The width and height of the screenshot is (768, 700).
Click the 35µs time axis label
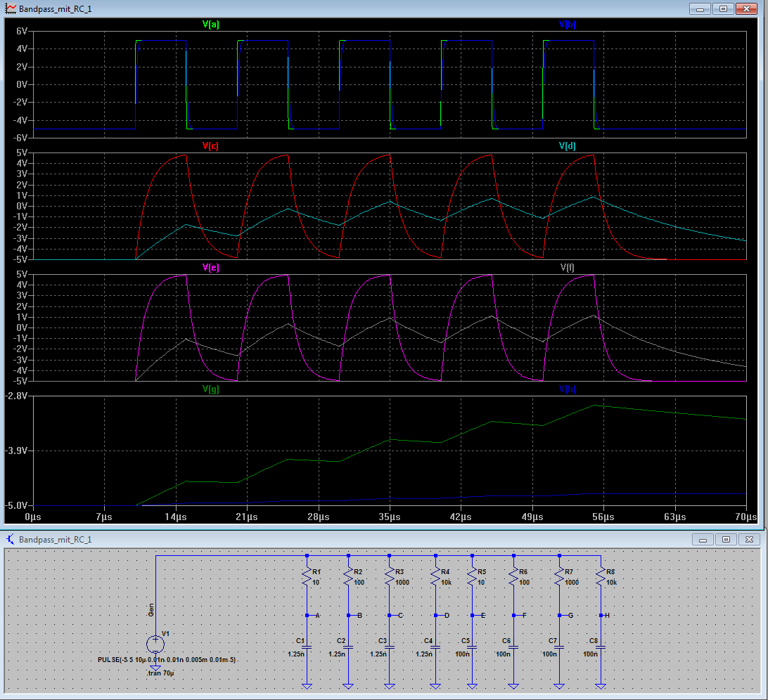tap(390, 517)
